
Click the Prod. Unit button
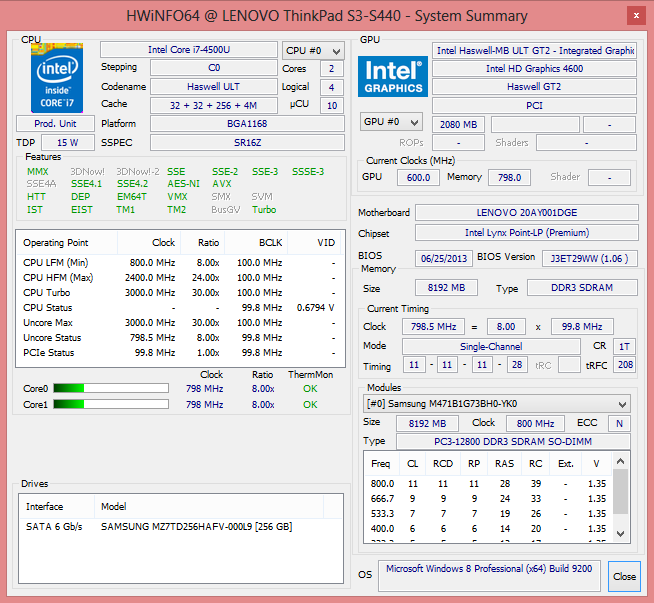(55, 124)
